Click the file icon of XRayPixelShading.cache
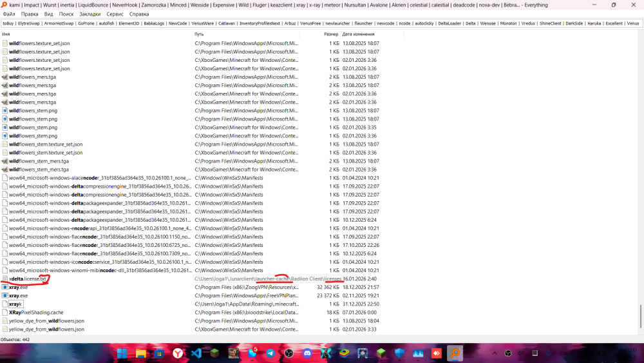 (5, 313)
